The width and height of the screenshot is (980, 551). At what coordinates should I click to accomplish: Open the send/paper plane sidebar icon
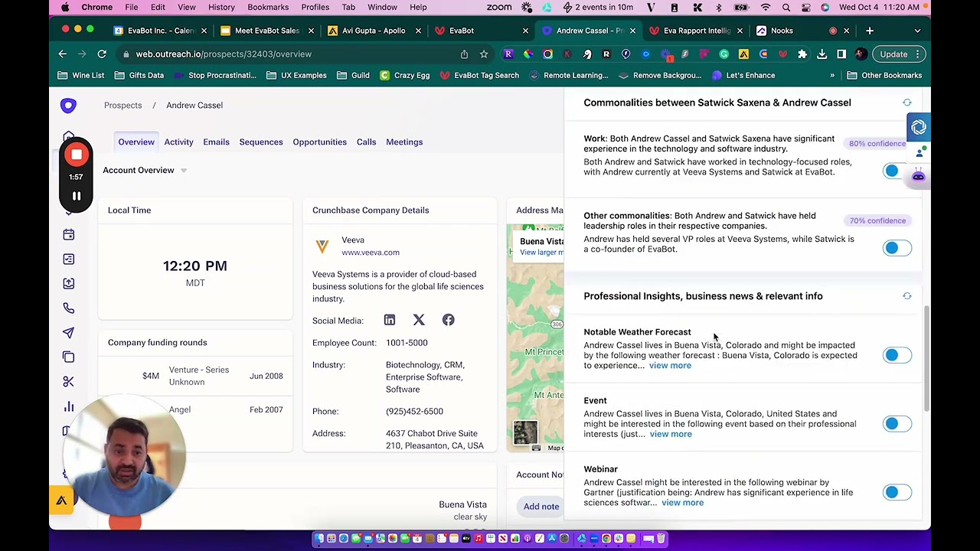pyautogui.click(x=68, y=332)
